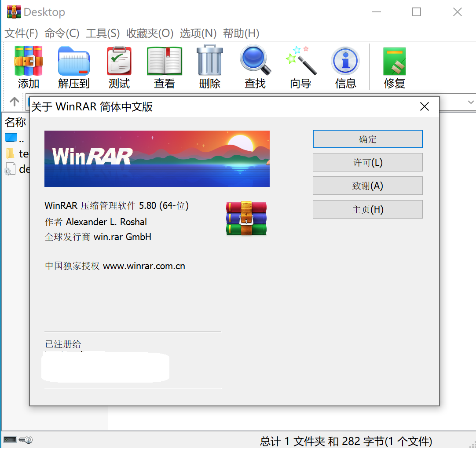The width and height of the screenshot is (476, 449).
Task: Select the file entry starting with 'de'
Action: click(x=17, y=169)
